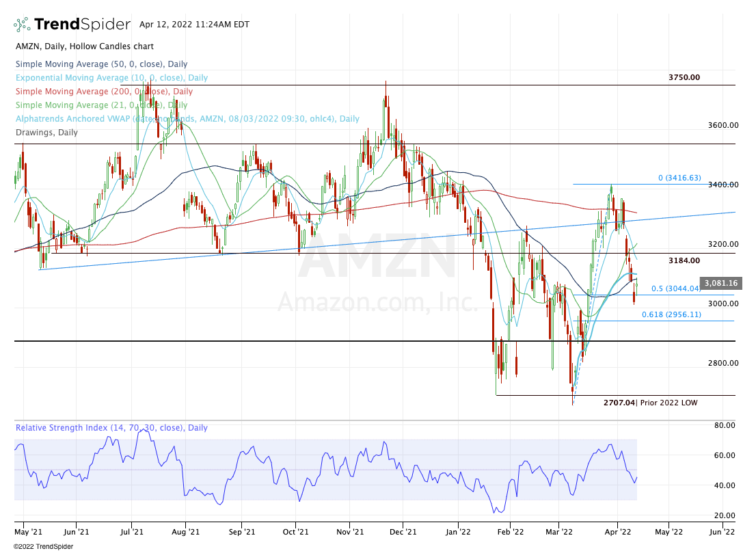Click the RSI axis value 80.00

725,425
